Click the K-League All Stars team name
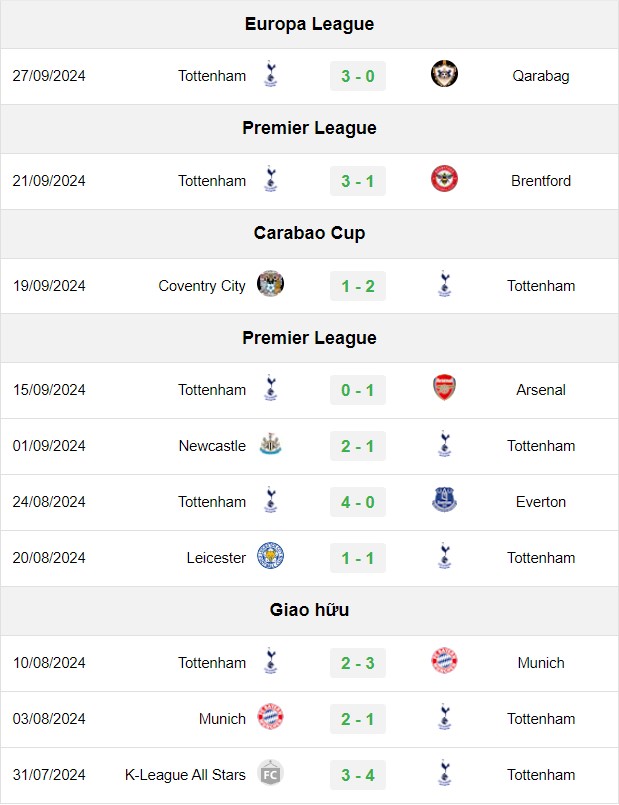 185,775
